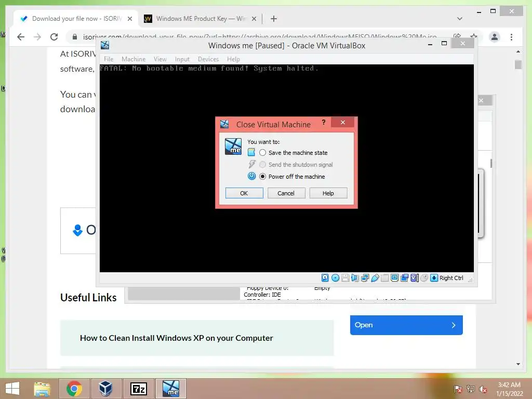The image size is (532, 399).
Task: Click the Help button in the dialog
Action: tap(328, 193)
